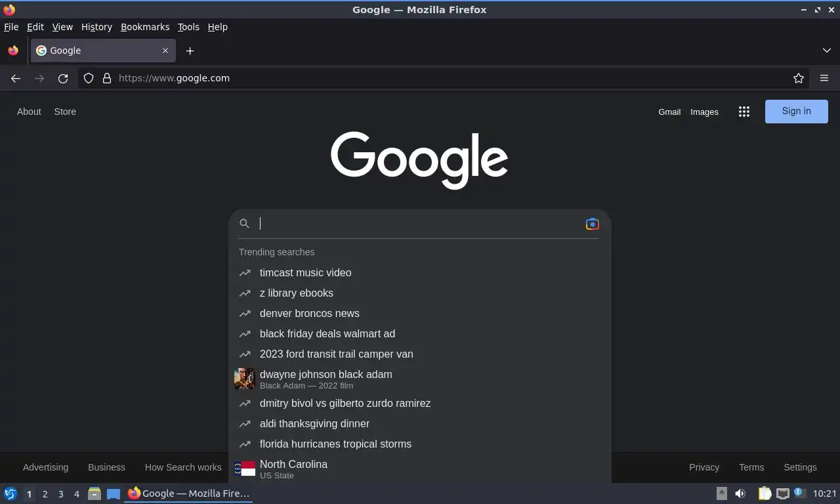Image resolution: width=840 pixels, height=504 pixels.
Task: Click the address bar URL
Action: click(174, 78)
